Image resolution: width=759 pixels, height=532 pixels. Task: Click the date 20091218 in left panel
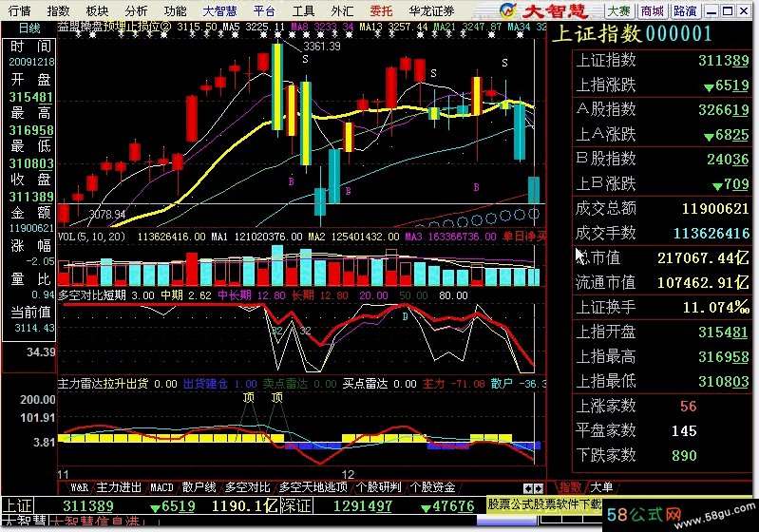tap(31, 63)
